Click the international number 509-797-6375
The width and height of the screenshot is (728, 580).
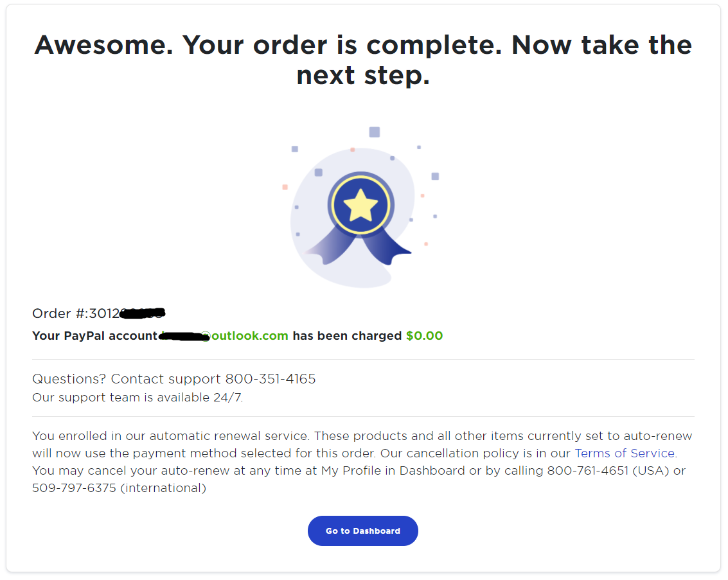coord(74,488)
